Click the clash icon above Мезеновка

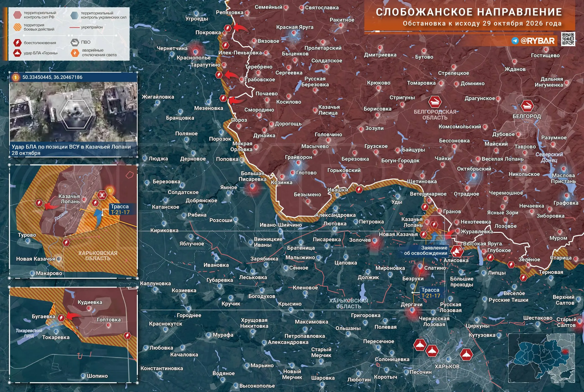[x=223, y=98]
